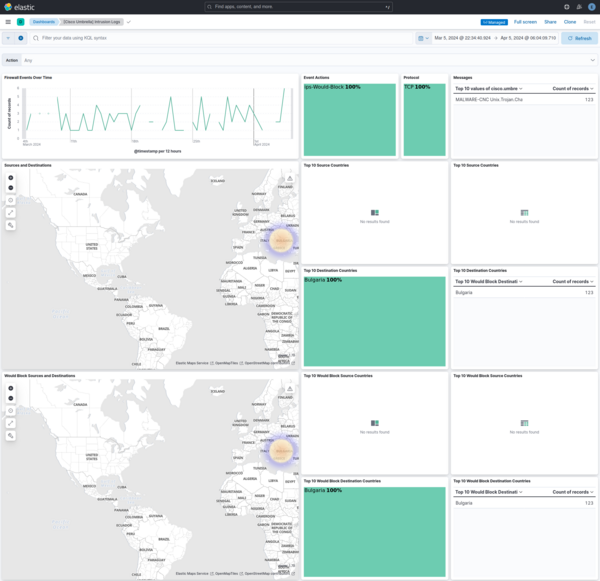The image size is (600, 581).
Task: Expand the Count of records column menu in Messages
Action: point(594,88)
